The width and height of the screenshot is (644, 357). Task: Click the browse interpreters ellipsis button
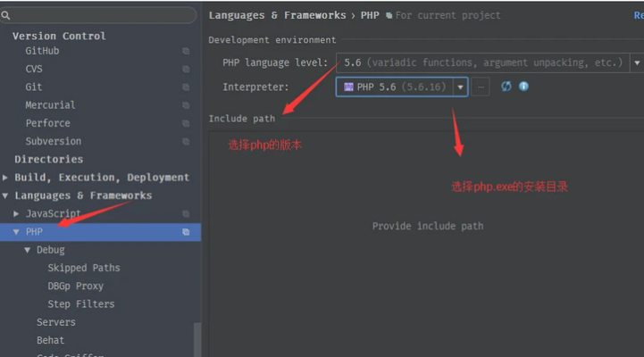481,87
